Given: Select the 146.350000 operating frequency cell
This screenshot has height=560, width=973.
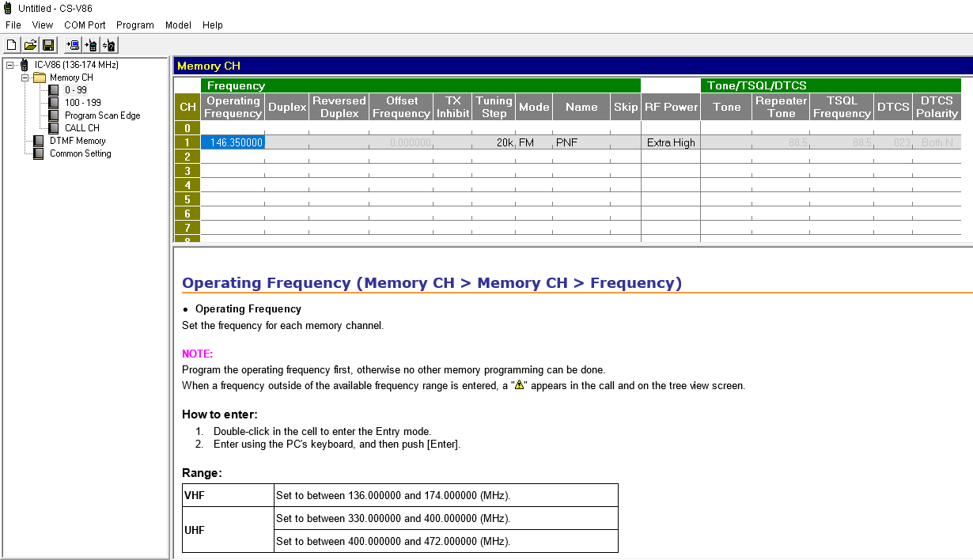Looking at the screenshot, I should point(233,142).
